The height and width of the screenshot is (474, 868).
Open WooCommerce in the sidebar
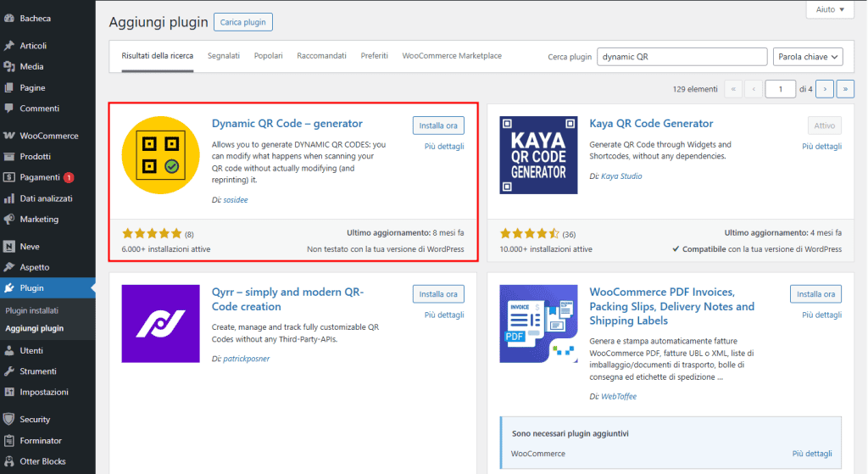pyautogui.click(x=48, y=136)
